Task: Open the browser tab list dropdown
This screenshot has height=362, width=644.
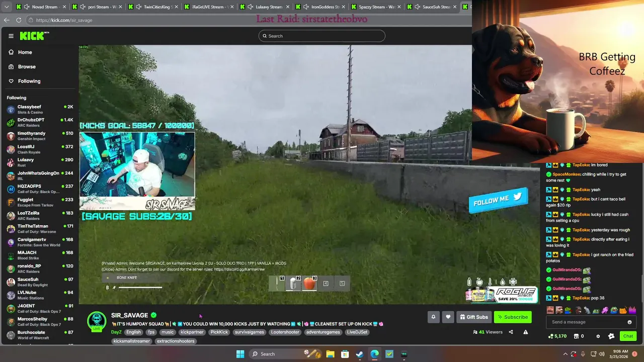Action: click(x=7, y=7)
